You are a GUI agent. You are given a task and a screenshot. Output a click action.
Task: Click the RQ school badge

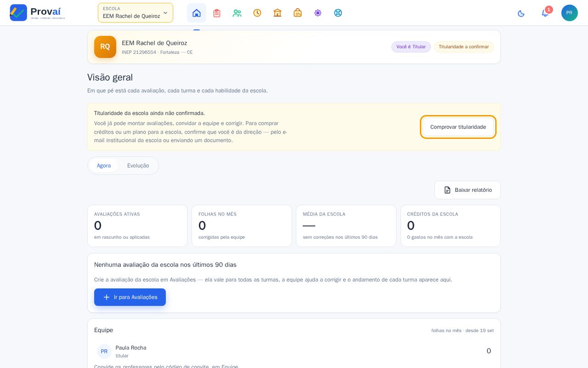(105, 47)
